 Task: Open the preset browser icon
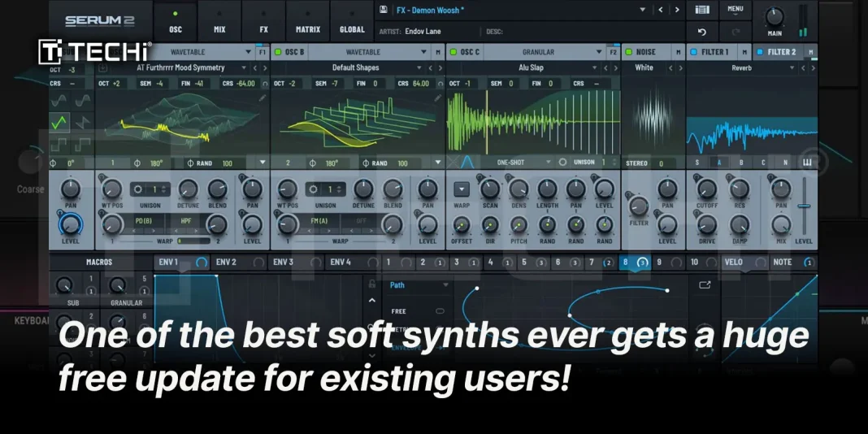[x=702, y=10]
